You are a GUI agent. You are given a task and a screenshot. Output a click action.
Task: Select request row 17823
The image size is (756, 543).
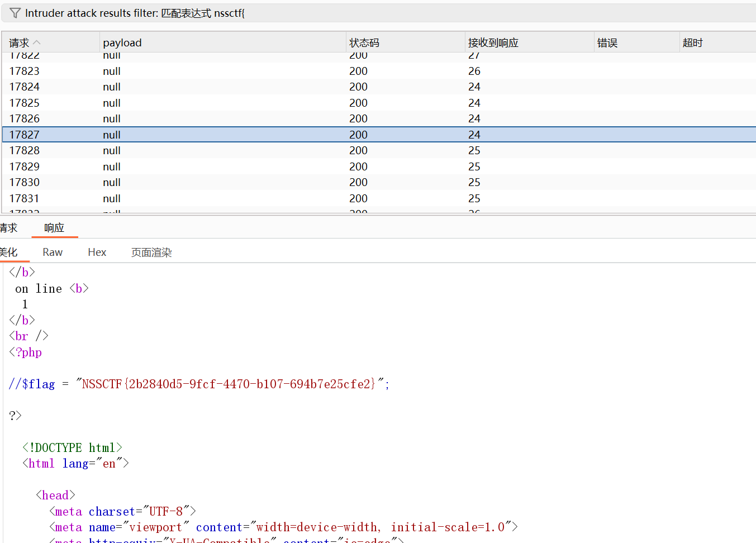click(x=379, y=71)
